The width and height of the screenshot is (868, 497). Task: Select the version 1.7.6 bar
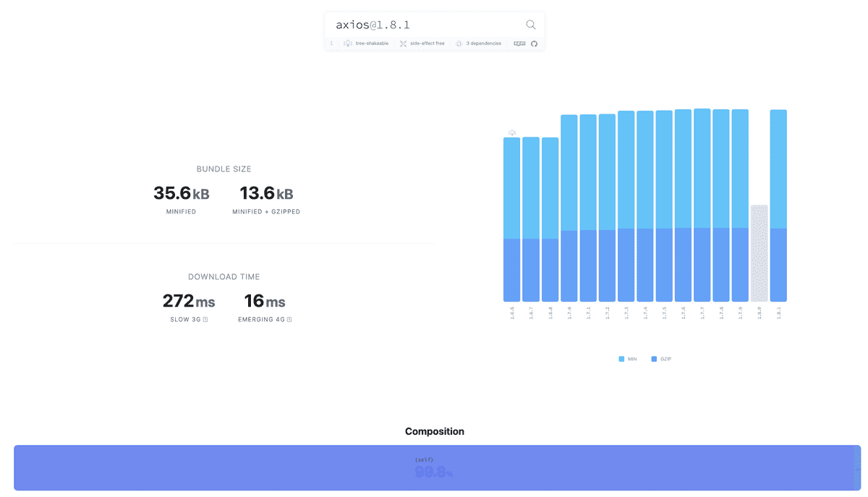point(684,205)
